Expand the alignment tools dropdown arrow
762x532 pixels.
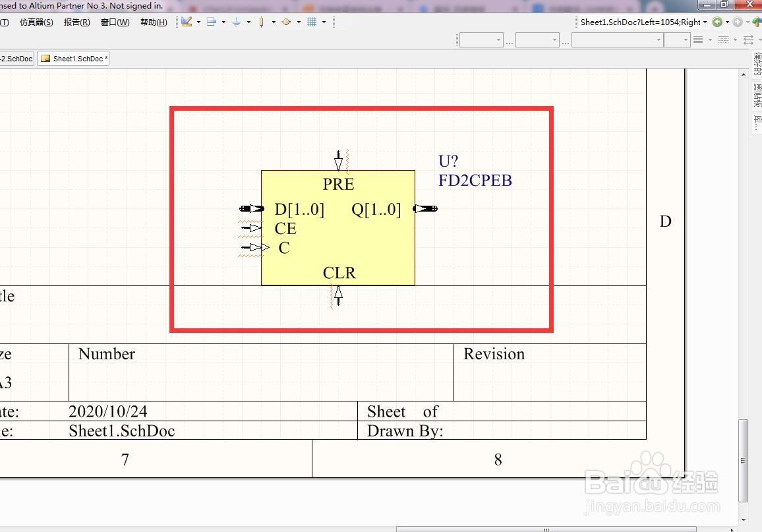[223, 22]
